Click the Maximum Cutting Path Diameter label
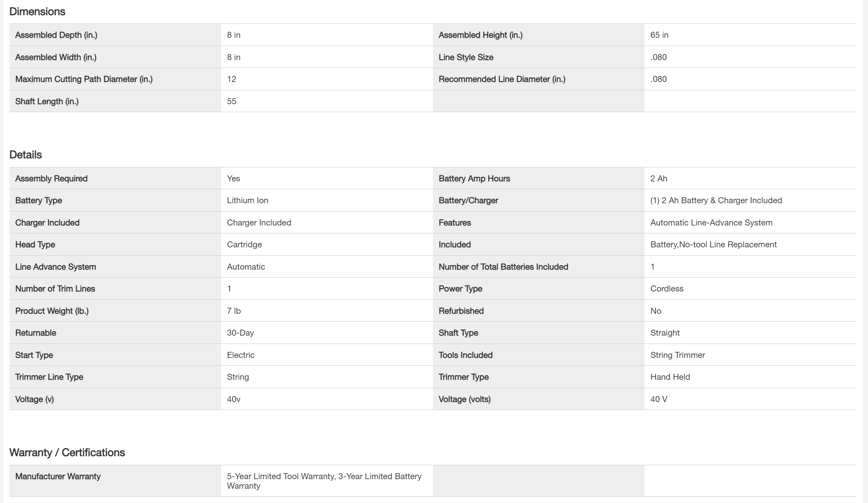 click(x=84, y=79)
